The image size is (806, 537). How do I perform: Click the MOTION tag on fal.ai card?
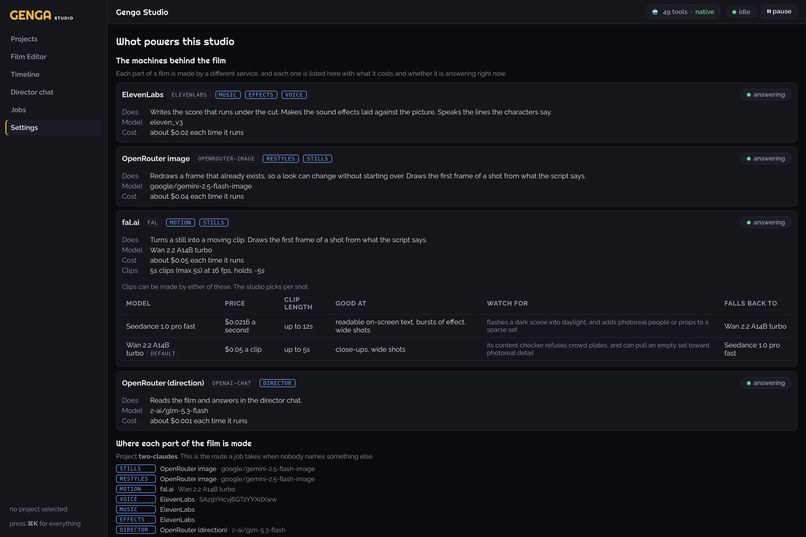point(180,223)
